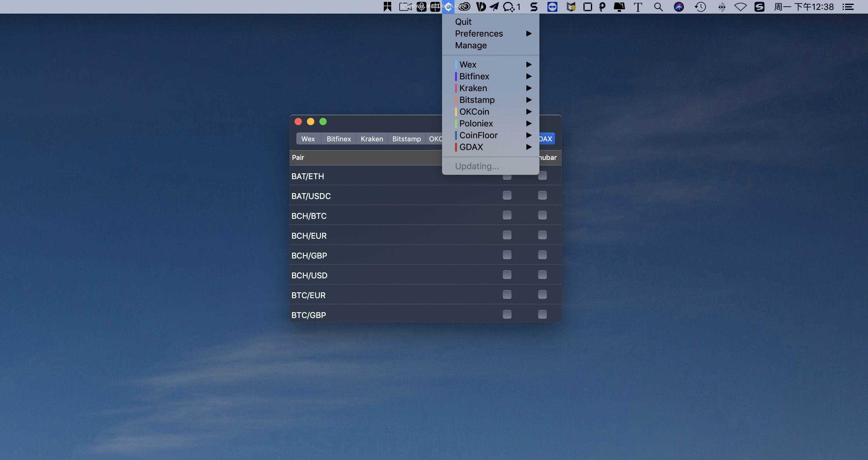The height and width of the screenshot is (460, 868).
Task: Switch to the Wex tab
Action: [x=308, y=139]
